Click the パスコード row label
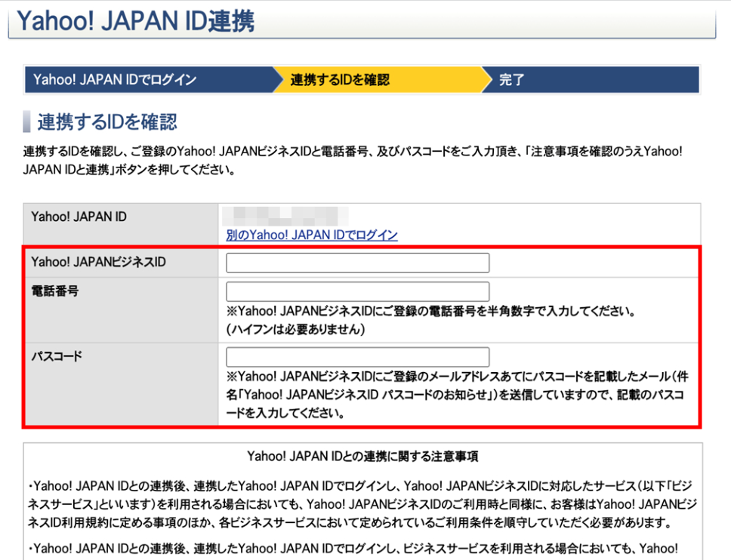Image resolution: width=731 pixels, height=560 pixels. [x=57, y=356]
